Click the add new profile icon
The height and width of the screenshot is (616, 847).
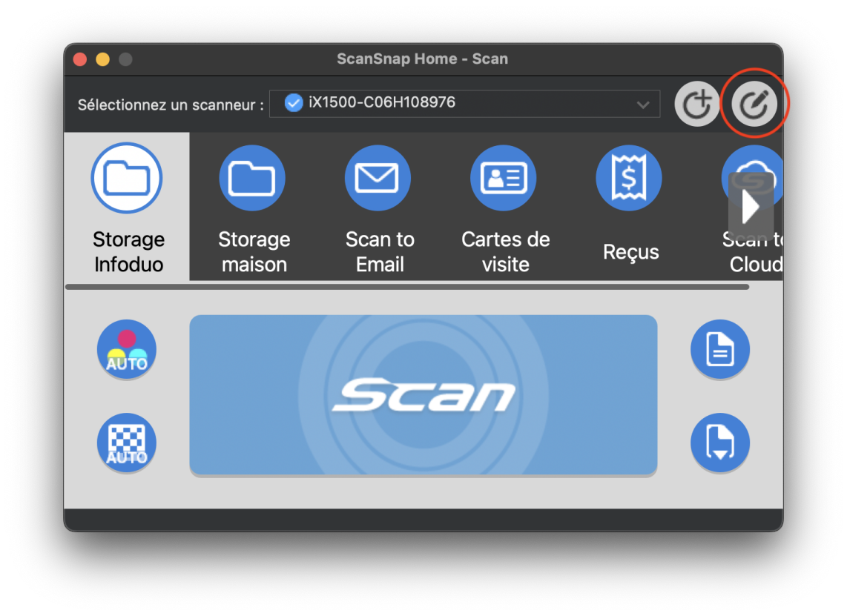(x=696, y=105)
